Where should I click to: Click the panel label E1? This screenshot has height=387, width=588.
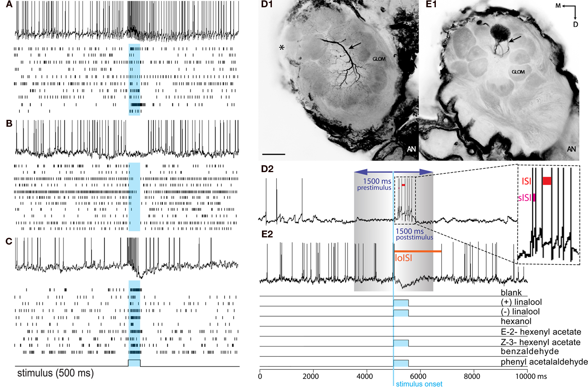(x=431, y=5)
